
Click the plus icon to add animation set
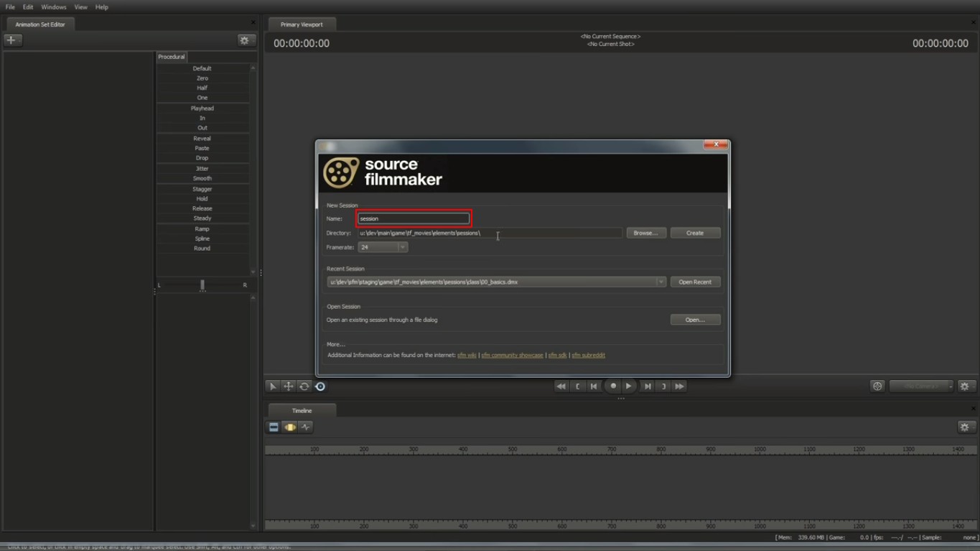(12, 40)
